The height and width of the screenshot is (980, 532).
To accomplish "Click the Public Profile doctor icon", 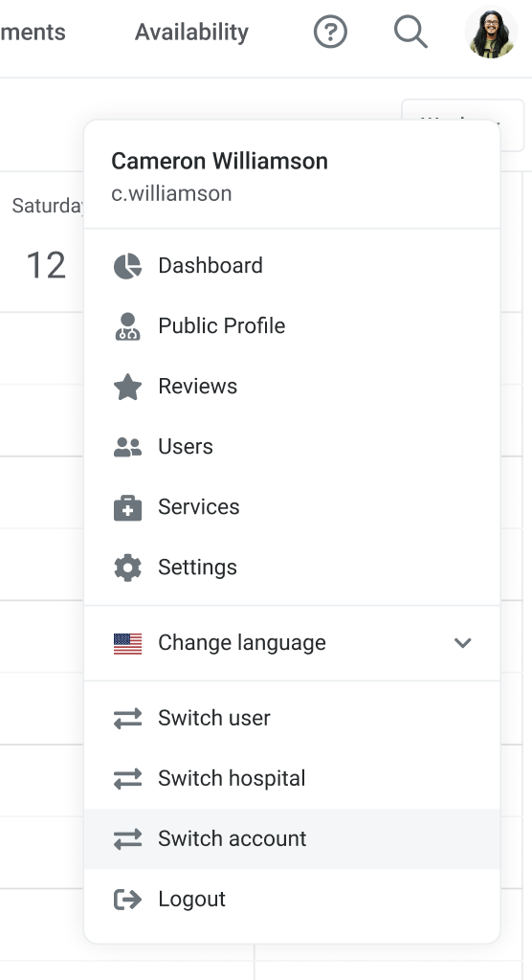I will click(x=127, y=326).
